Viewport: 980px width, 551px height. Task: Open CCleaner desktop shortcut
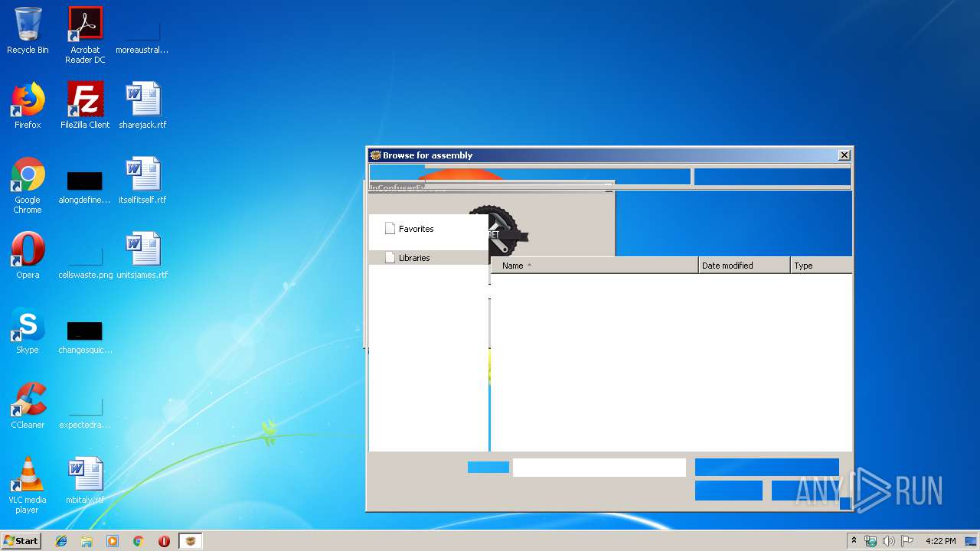[28, 406]
